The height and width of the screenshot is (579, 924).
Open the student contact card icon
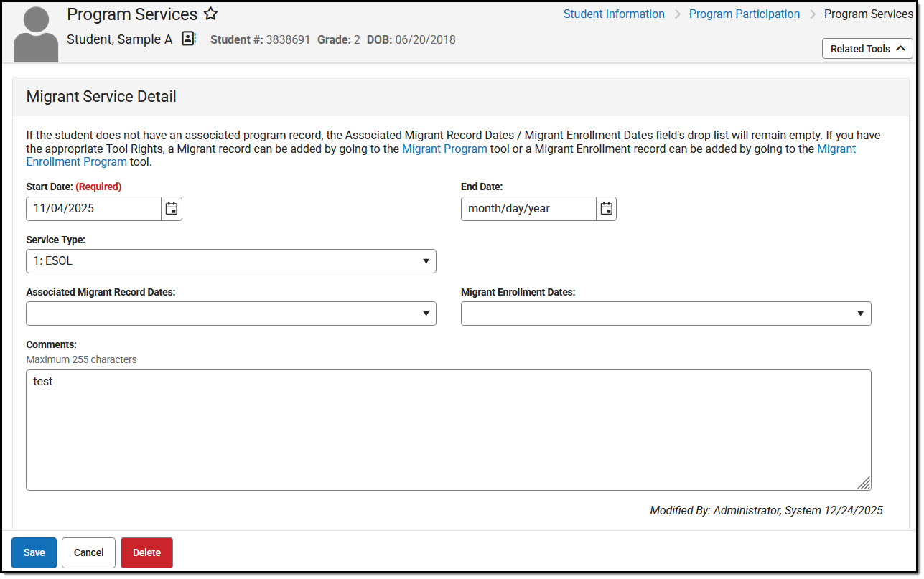tap(188, 39)
